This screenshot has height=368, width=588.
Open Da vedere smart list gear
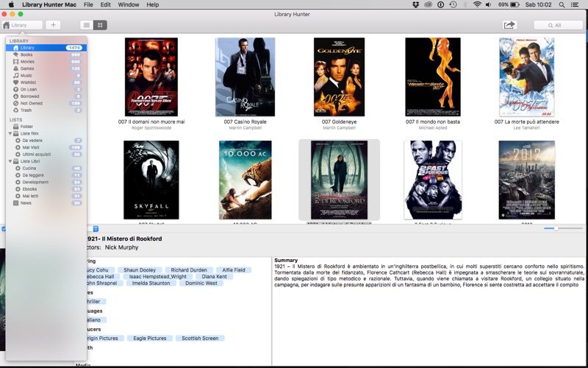(18, 141)
